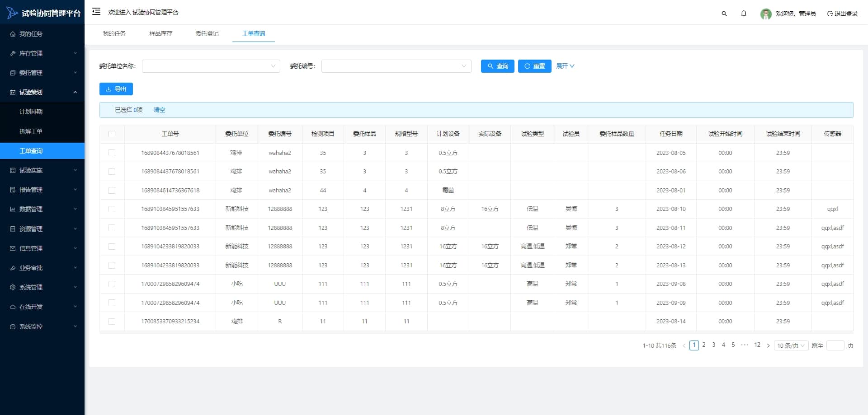Expand more filters with 展开
Viewport: 868px width, 415px height.
pyautogui.click(x=565, y=66)
